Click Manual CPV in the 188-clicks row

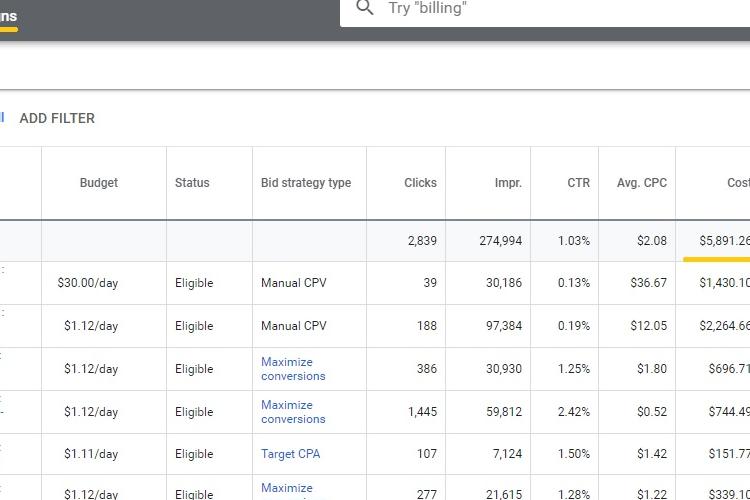(x=293, y=326)
